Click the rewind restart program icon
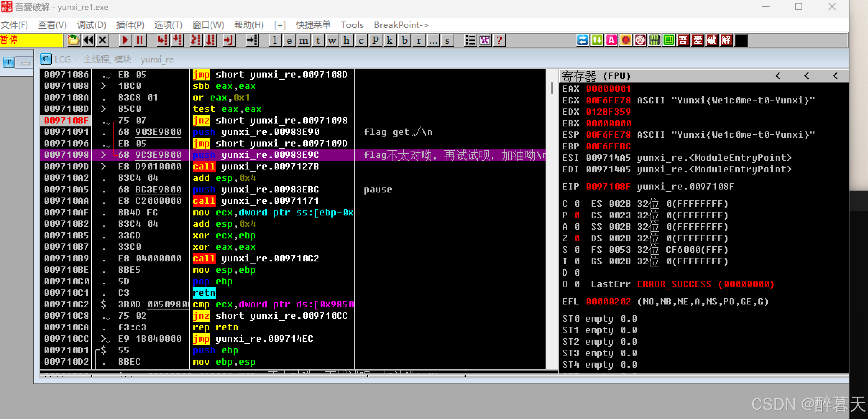 click(x=88, y=40)
